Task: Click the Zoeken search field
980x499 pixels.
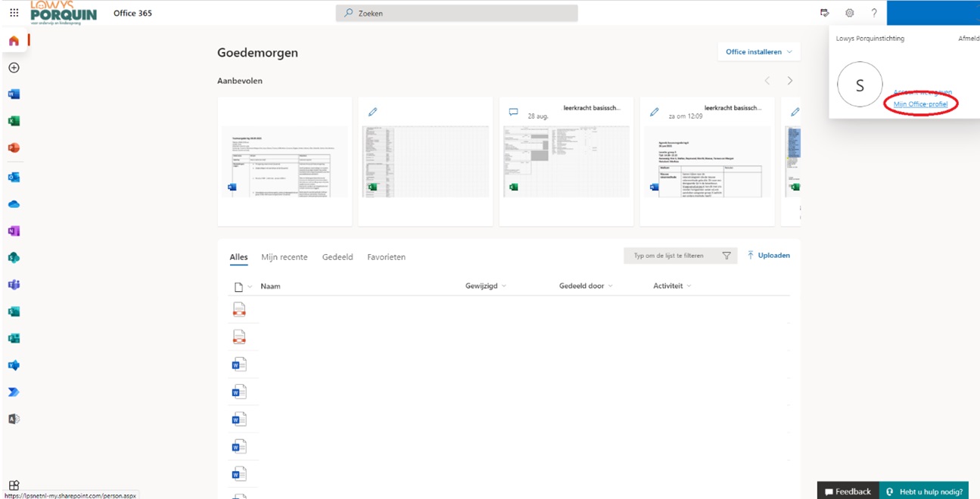Action: click(x=456, y=13)
